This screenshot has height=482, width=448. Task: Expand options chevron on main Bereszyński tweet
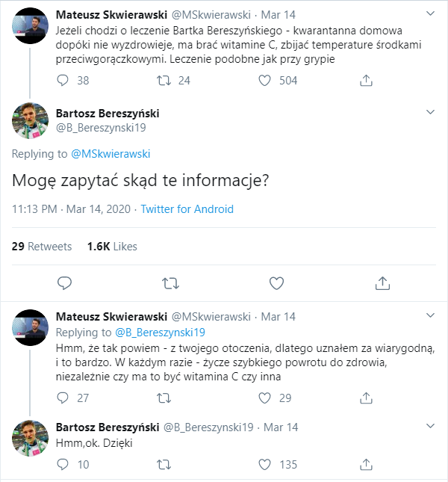pyautogui.click(x=430, y=112)
